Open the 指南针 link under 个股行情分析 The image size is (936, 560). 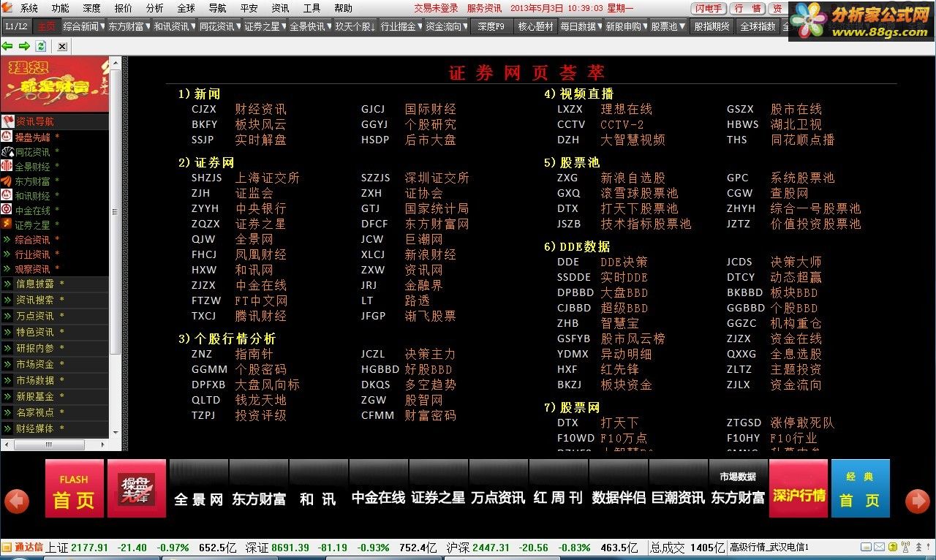[x=254, y=354]
